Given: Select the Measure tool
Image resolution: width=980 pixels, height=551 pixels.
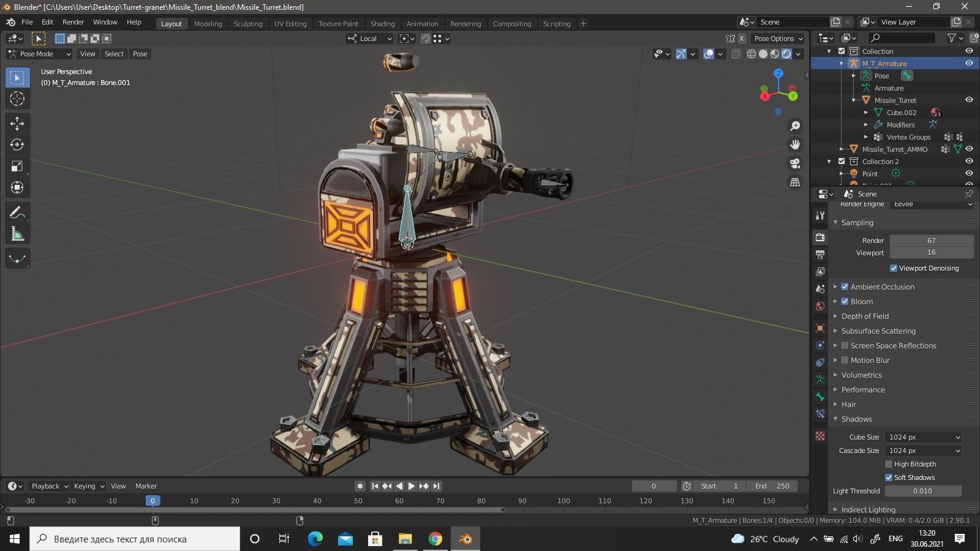Looking at the screenshot, I should pos(17,234).
